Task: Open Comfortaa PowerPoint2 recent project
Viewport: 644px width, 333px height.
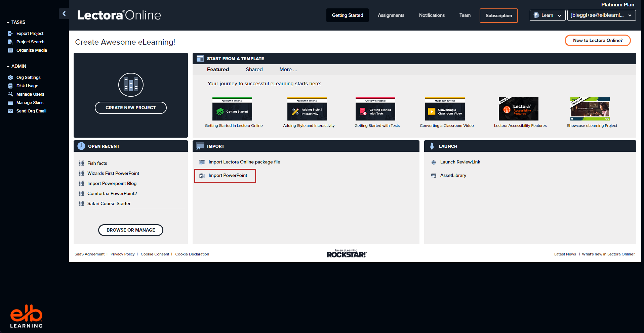Action: coord(112,193)
